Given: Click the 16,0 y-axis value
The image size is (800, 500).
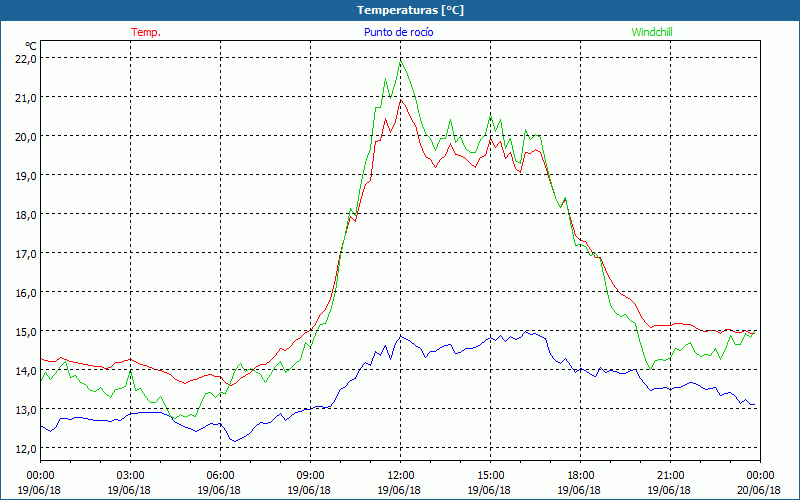Looking at the screenshot, I should click(x=27, y=292).
